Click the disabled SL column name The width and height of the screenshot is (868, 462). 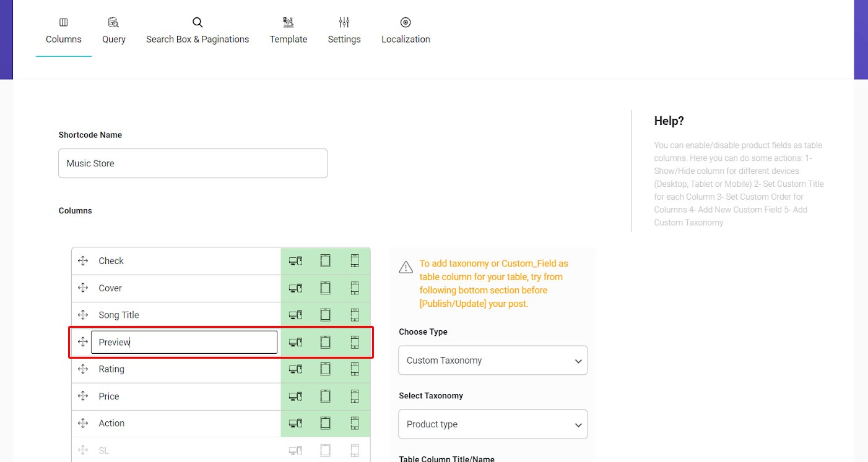[x=103, y=450]
